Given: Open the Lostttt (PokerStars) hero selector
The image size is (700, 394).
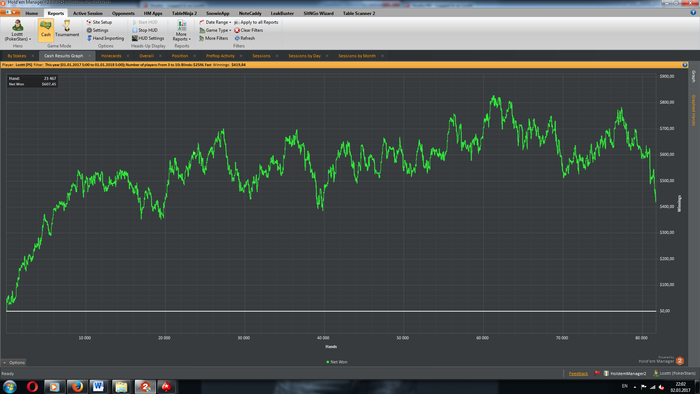Looking at the screenshot, I should [17, 30].
